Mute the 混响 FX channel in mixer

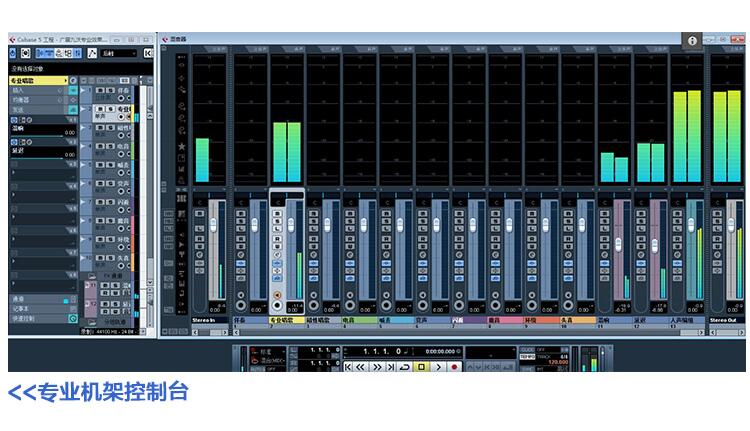pyautogui.click(x=605, y=214)
